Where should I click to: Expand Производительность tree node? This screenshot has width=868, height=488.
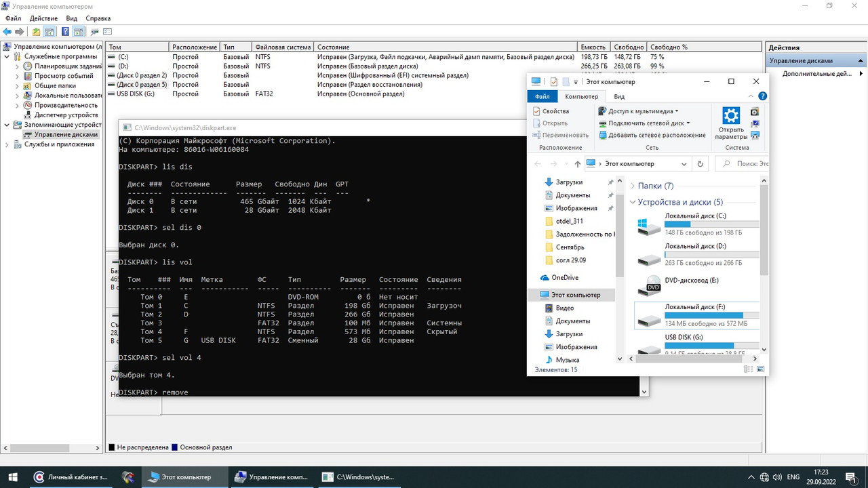(18, 105)
